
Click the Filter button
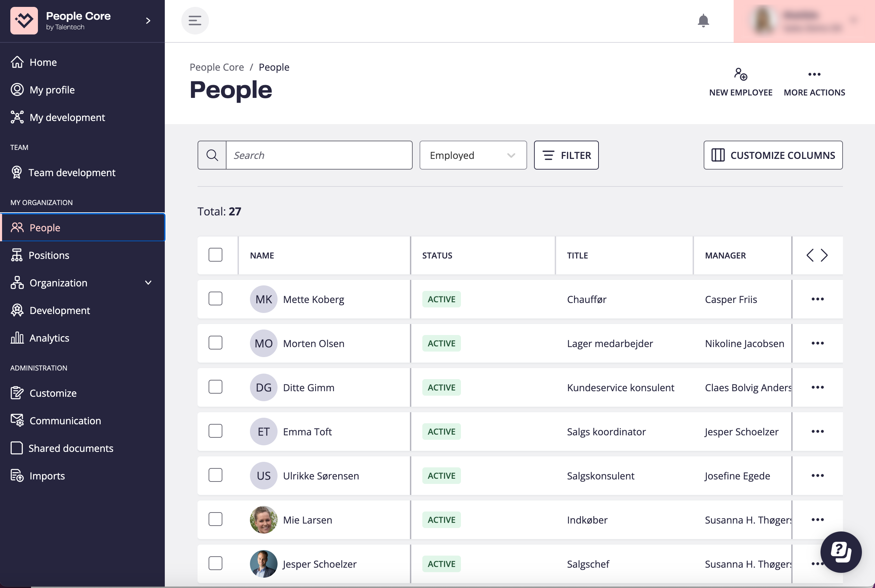pyautogui.click(x=566, y=155)
